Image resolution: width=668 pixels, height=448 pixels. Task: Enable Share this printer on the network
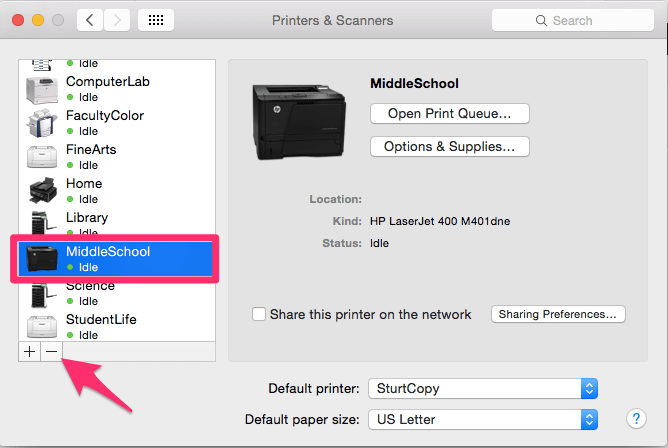click(260, 314)
